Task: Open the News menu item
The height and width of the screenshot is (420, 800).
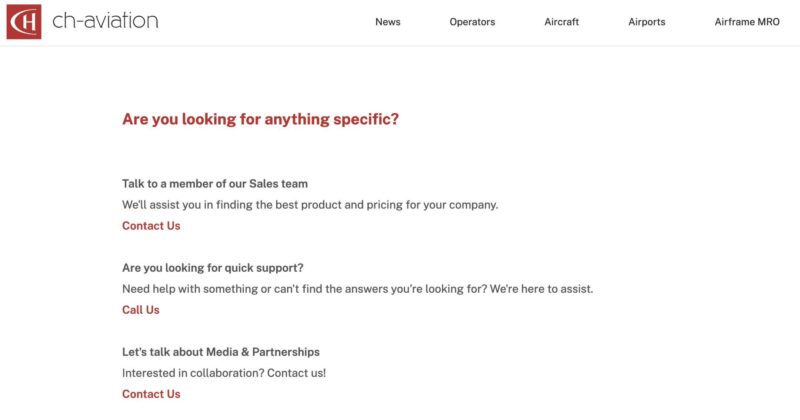Action: tap(388, 22)
